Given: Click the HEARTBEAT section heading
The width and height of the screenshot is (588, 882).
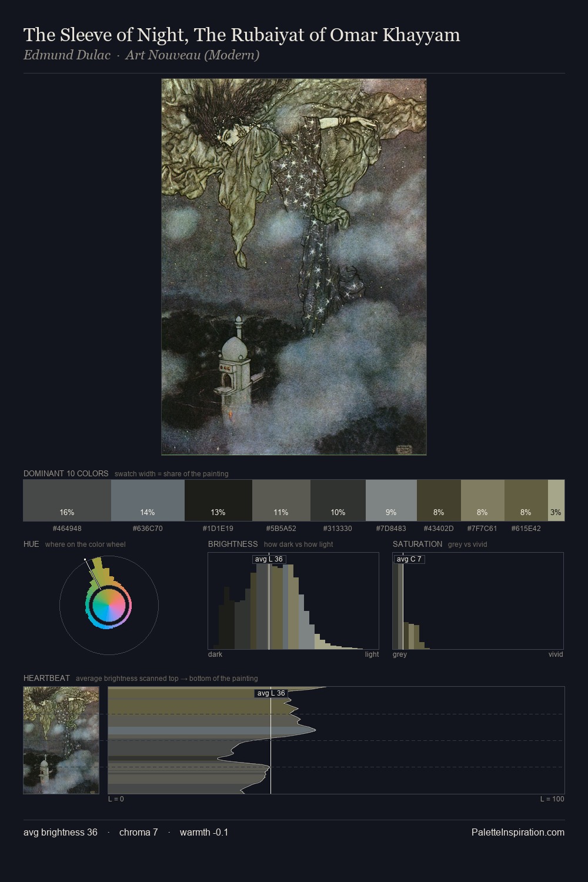Looking at the screenshot, I should tap(46, 678).
